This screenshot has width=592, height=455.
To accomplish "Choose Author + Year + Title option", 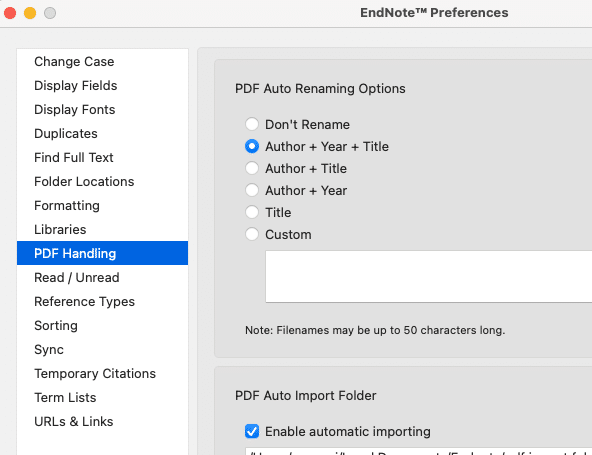I will point(252,146).
